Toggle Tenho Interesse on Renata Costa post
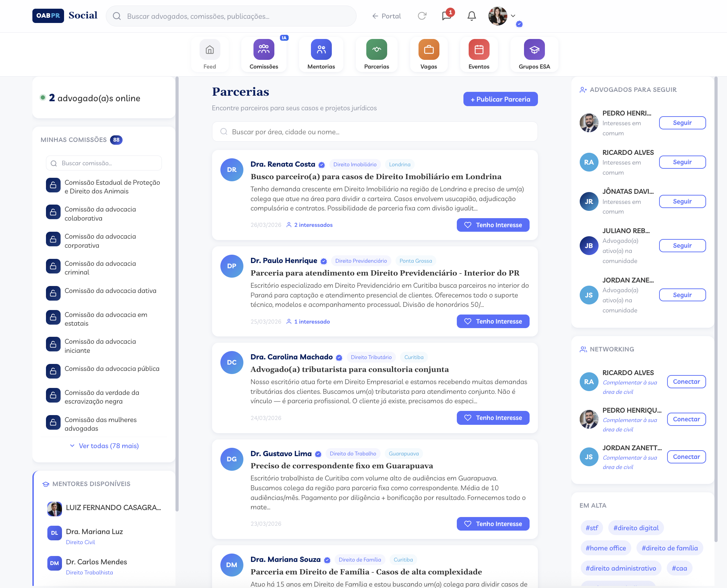Screen dimensions: 727x588 (x=493, y=225)
